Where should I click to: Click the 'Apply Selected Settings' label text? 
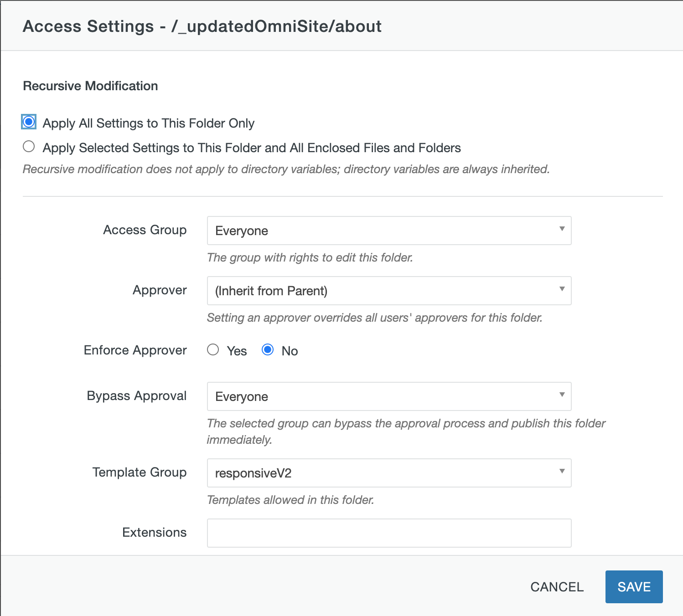pyautogui.click(x=251, y=147)
